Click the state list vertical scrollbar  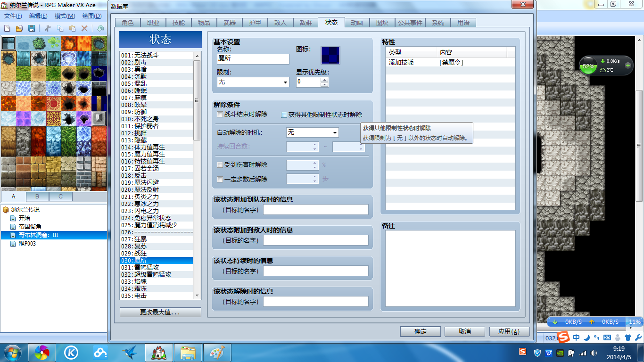197,175
